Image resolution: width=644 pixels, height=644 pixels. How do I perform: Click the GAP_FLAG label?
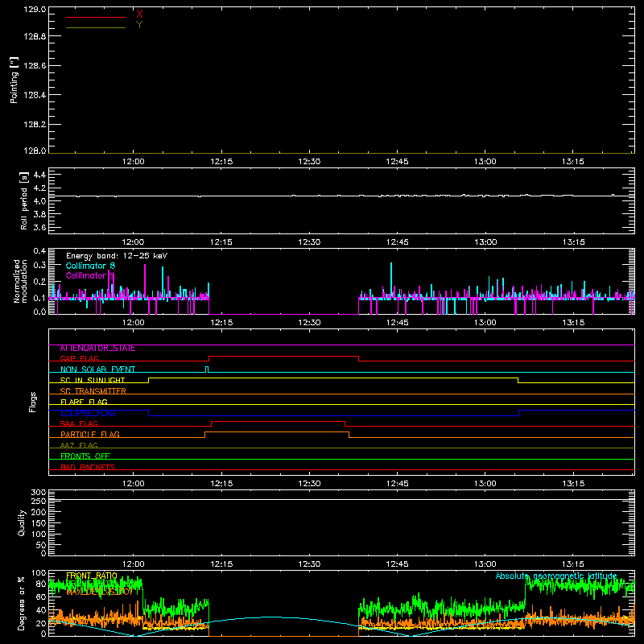coord(79,358)
